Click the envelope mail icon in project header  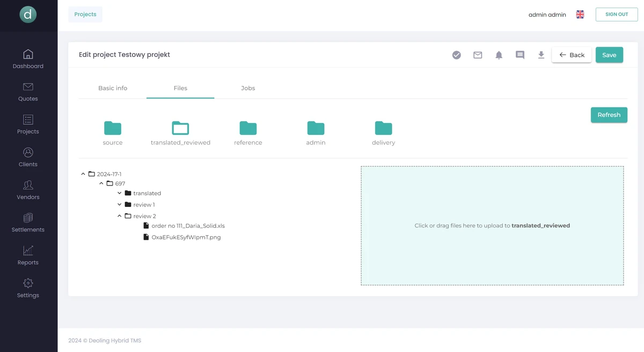[478, 55]
